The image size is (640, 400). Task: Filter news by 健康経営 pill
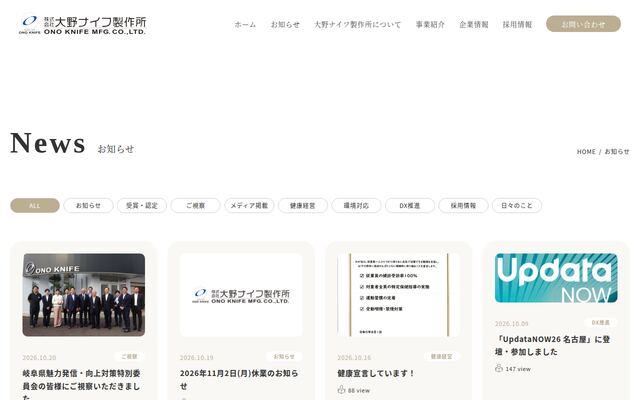point(303,205)
